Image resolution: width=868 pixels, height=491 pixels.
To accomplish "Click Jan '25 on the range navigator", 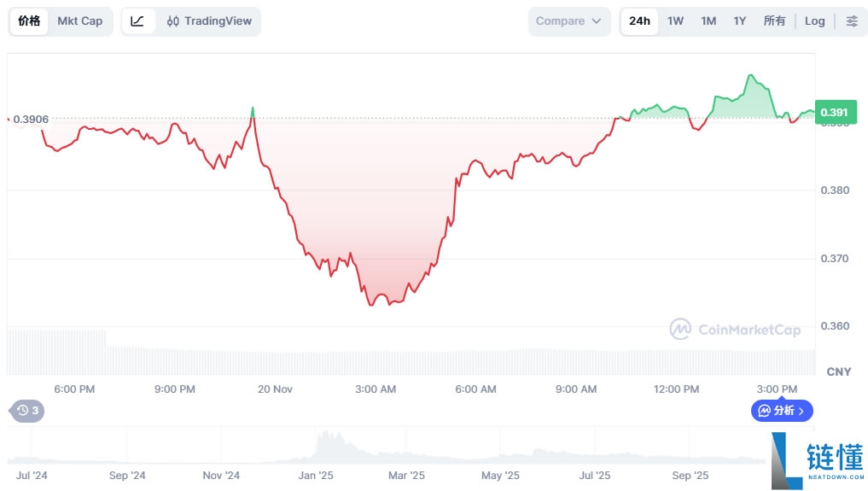I will [317, 476].
